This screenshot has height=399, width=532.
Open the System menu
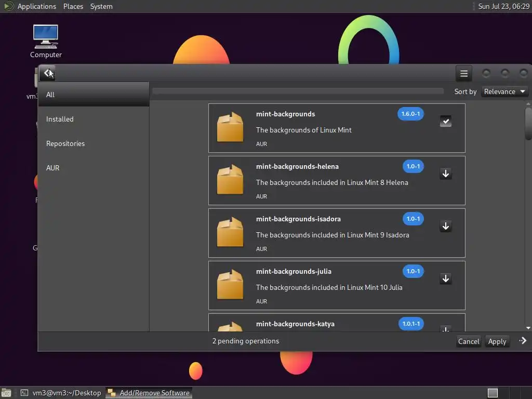[101, 6]
